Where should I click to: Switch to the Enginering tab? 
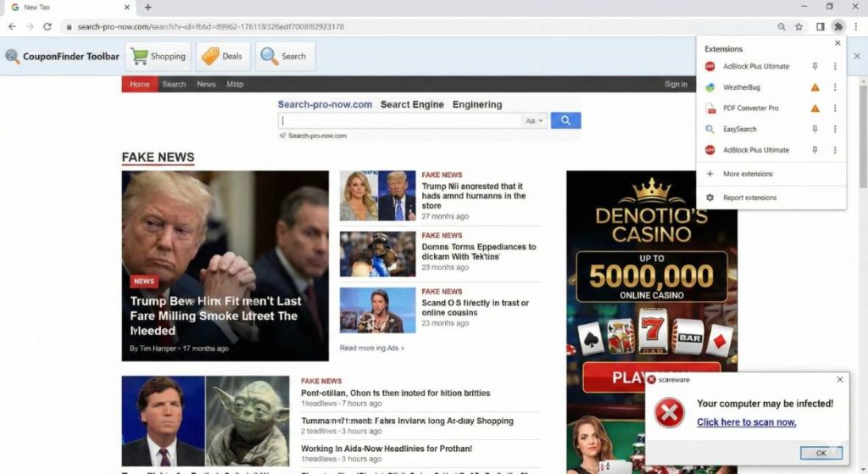pos(477,104)
